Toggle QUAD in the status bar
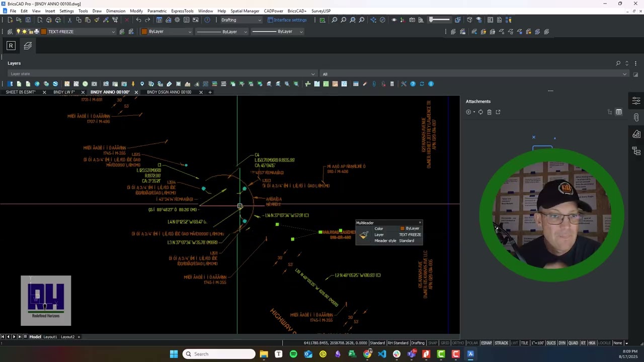 (573, 343)
